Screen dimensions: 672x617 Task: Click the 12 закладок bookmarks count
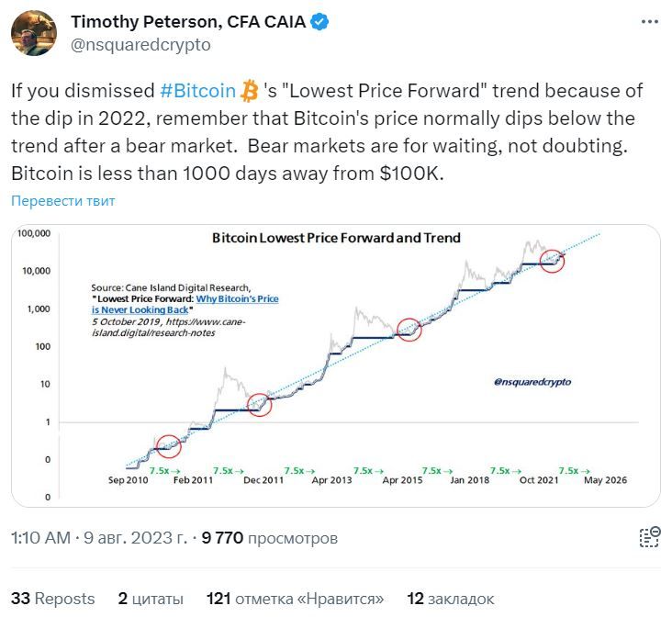point(451,599)
